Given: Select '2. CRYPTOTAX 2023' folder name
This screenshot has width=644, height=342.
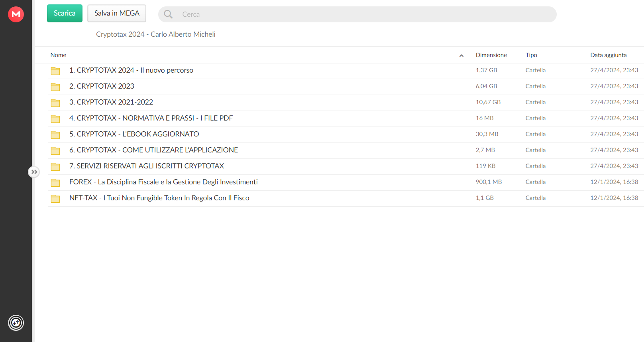Looking at the screenshot, I should pos(102,86).
